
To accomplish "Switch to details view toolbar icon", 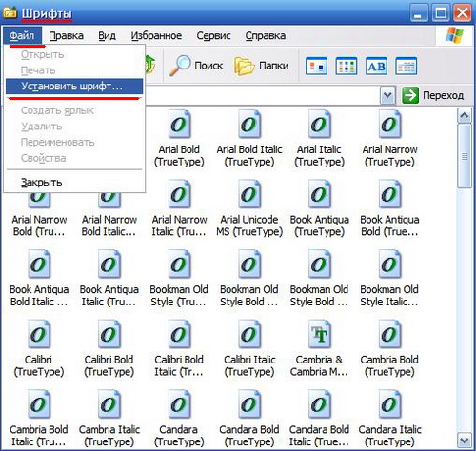I will click(407, 67).
